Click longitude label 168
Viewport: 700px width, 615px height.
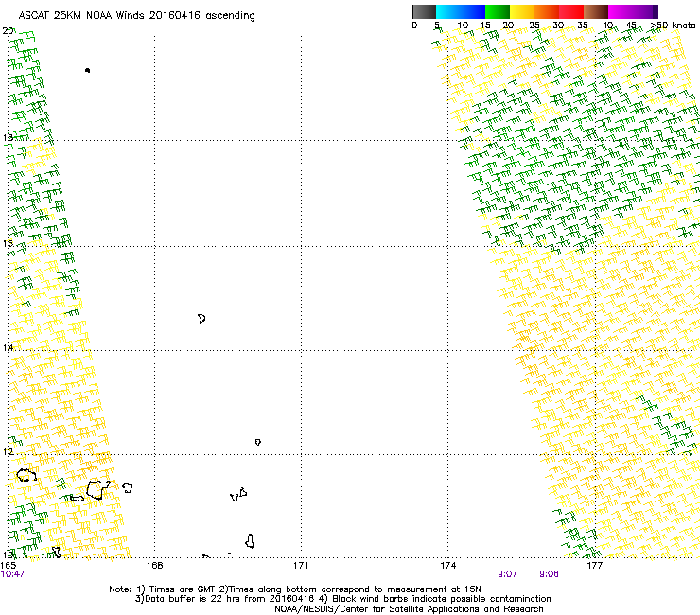[x=154, y=566]
